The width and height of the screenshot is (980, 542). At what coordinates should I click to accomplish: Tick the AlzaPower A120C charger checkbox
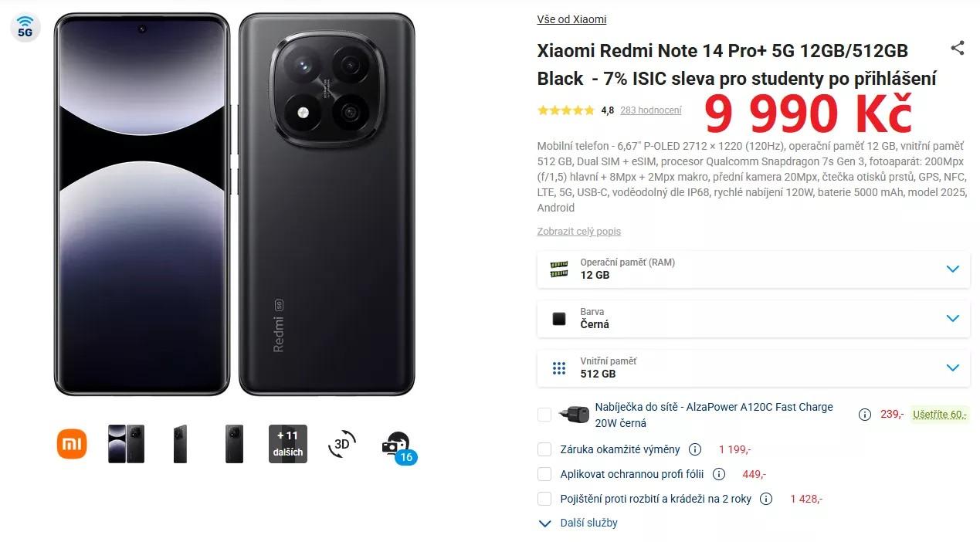[544, 415]
